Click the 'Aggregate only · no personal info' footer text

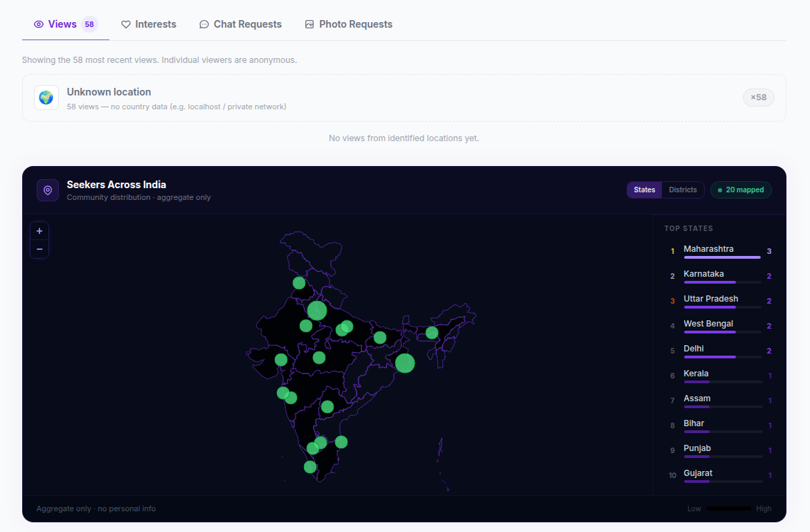96,508
